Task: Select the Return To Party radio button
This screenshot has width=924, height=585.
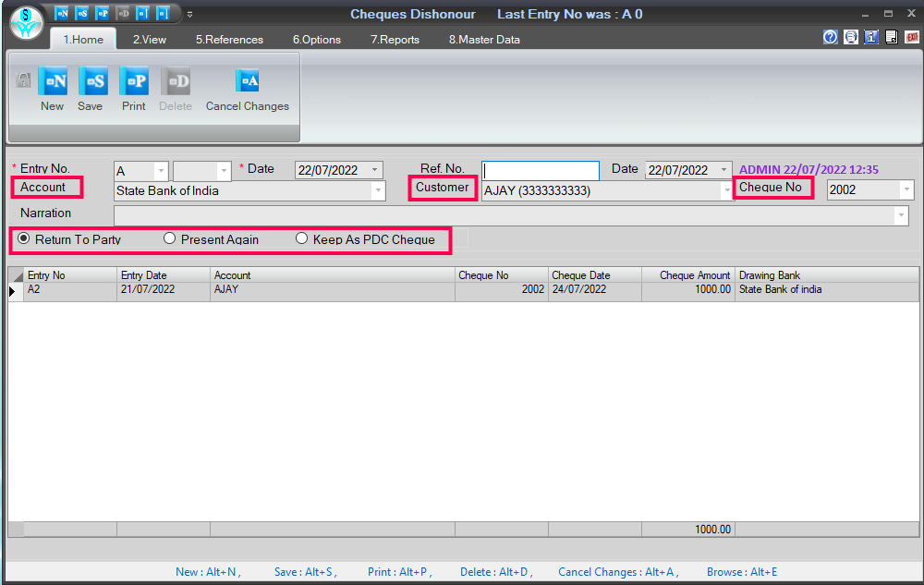Action: click(22, 238)
